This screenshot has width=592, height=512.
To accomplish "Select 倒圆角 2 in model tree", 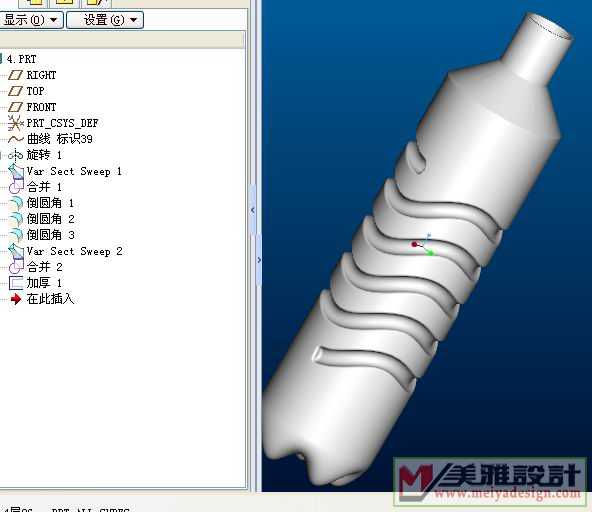I will point(50,219).
